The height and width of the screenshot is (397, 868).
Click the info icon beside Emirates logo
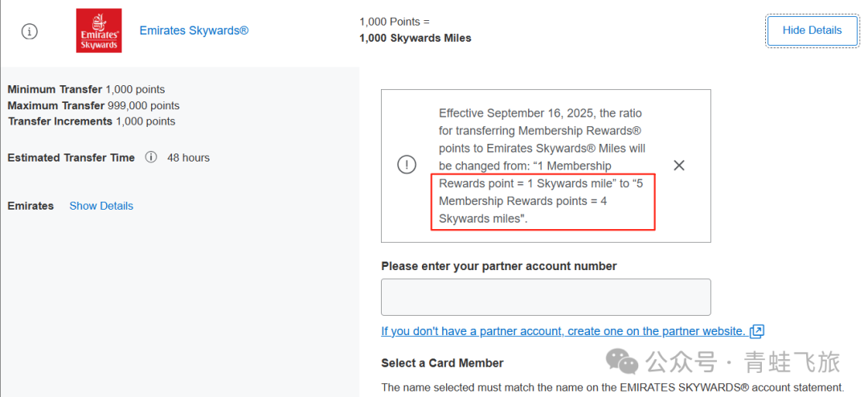click(x=30, y=31)
